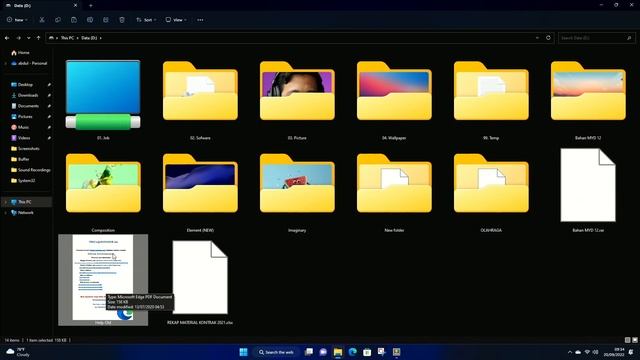Viewport: 640px width, 360px height.
Task: Click the Copy icon in toolbar
Action: pyautogui.click(x=58, y=20)
